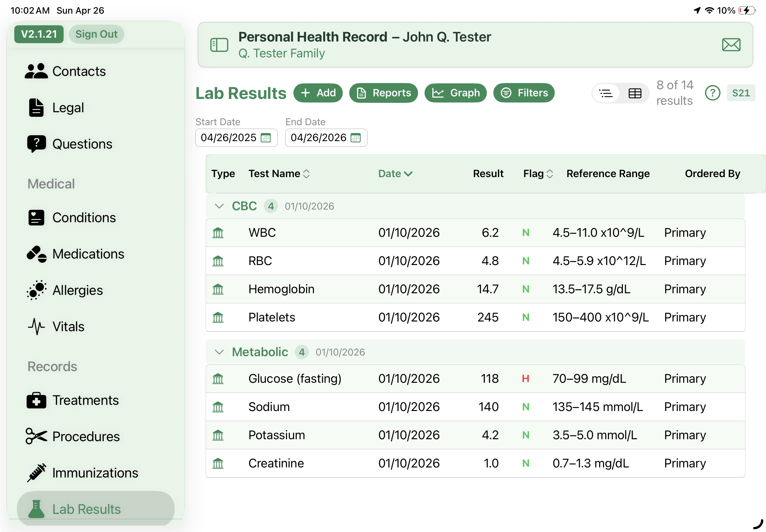Click the institution icon for Potassium
The width and height of the screenshot is (766, 532).
218,435
